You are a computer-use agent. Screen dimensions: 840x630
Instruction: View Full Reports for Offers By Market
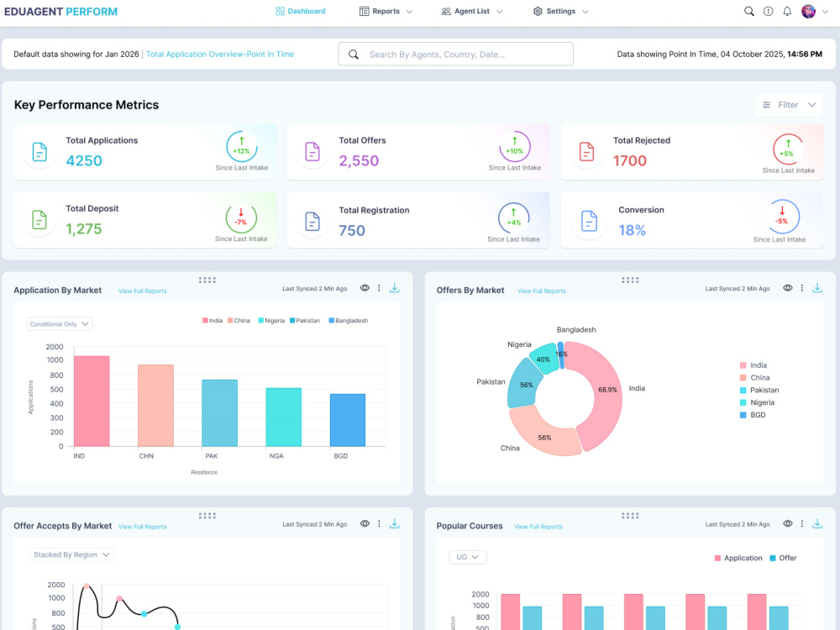pyautogui.click(x=542, y=291)
